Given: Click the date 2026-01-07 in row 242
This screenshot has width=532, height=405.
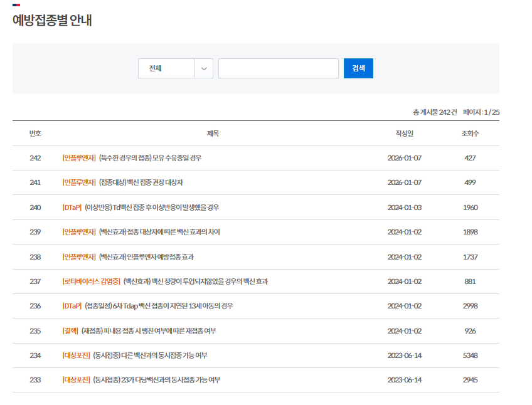Looking at the screenshot, I should click(405, 158).
